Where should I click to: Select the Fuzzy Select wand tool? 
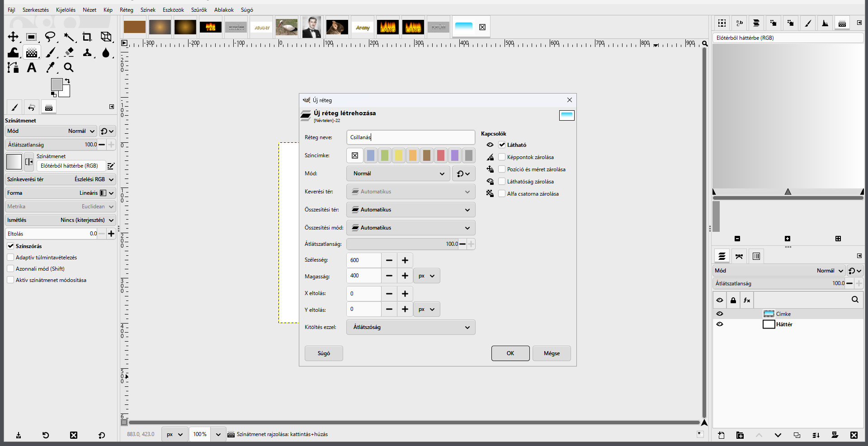point(69,37)
